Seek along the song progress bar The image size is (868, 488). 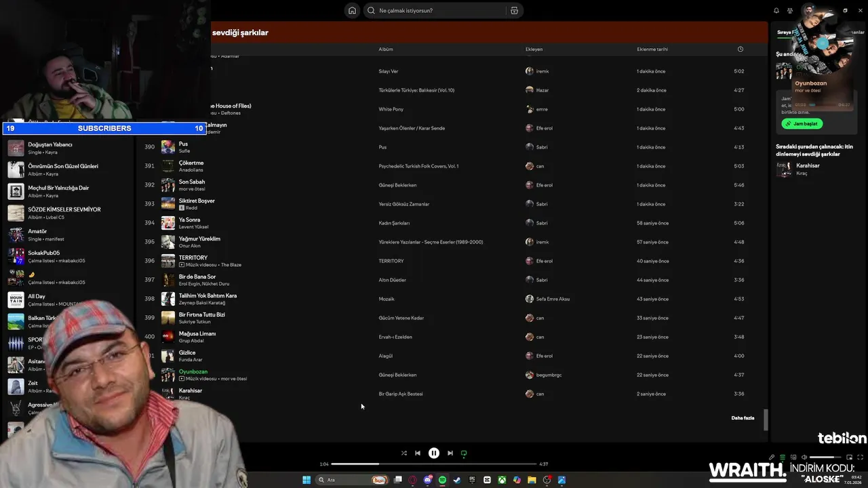434,464
